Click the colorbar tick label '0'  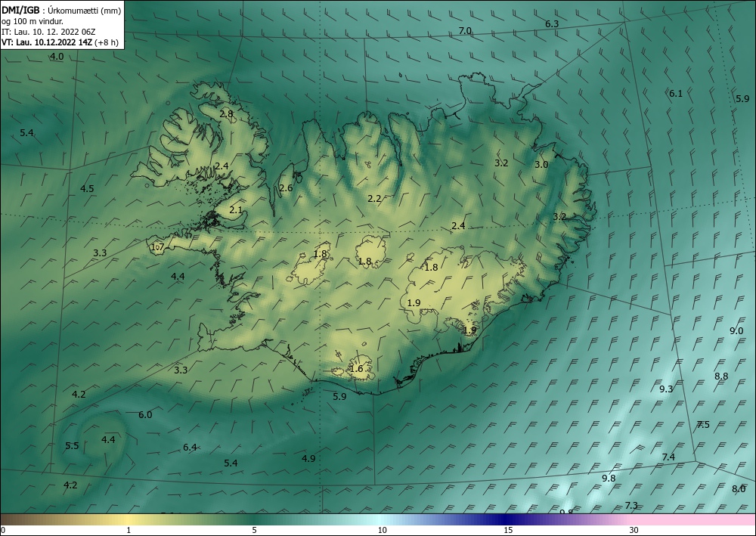(3, 530)
